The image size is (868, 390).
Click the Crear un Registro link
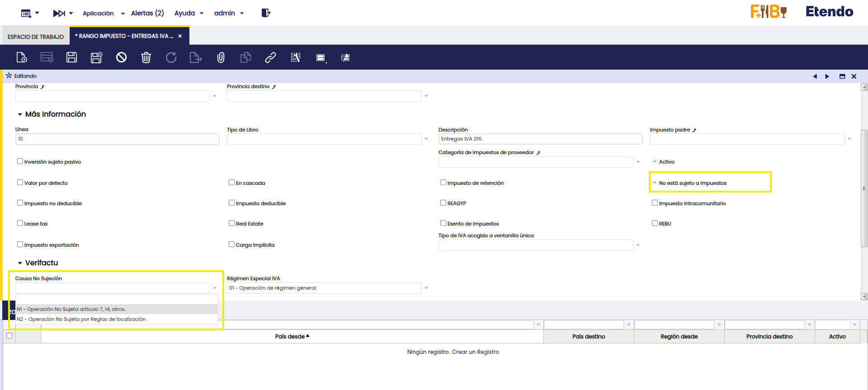(475, 352)
